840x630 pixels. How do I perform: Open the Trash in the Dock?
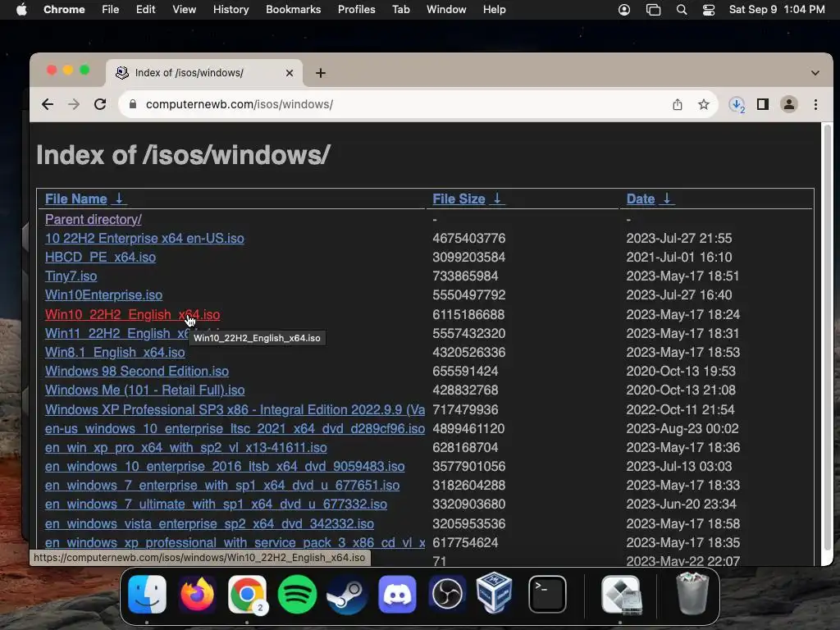pos(692,592)
